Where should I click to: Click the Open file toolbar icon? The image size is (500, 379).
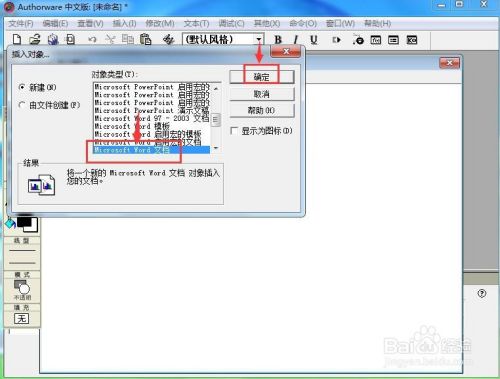[35, 40]
